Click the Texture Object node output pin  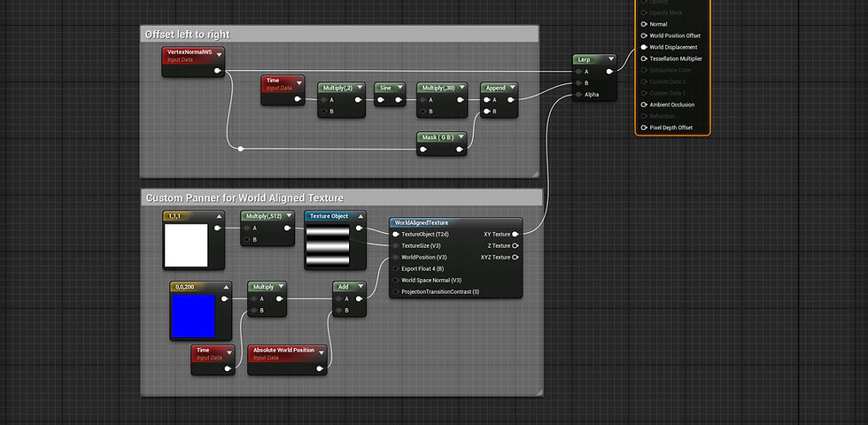coord(359,228)
